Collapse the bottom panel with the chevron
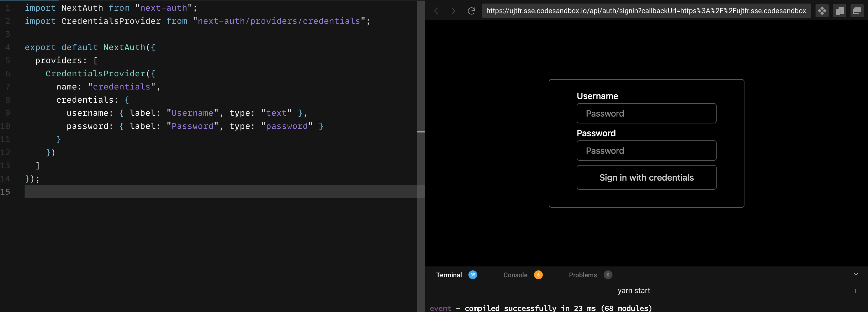The height and width of the screenshot is (312, 868). point(855,275)
